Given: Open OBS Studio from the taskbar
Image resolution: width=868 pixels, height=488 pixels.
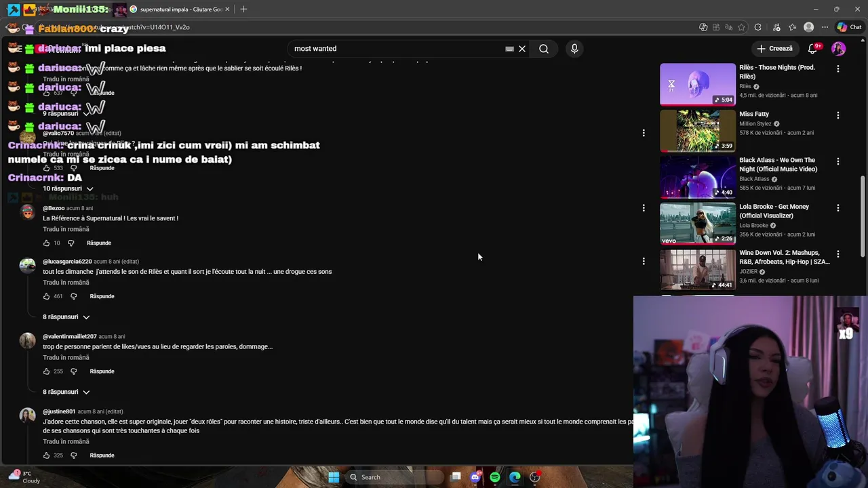Looking at the screenshot, I should 535,477.
